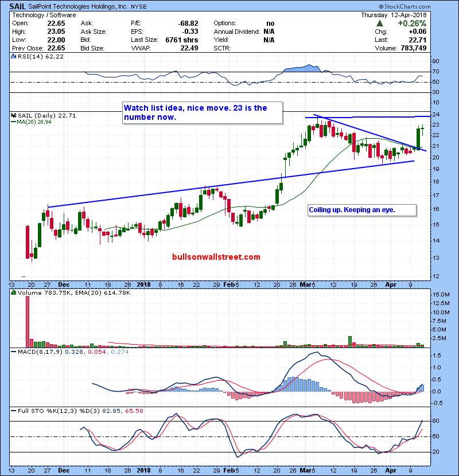Click the MACD histogram value 0.274
The image size is (459, 476).
click(x=120, y=352)
